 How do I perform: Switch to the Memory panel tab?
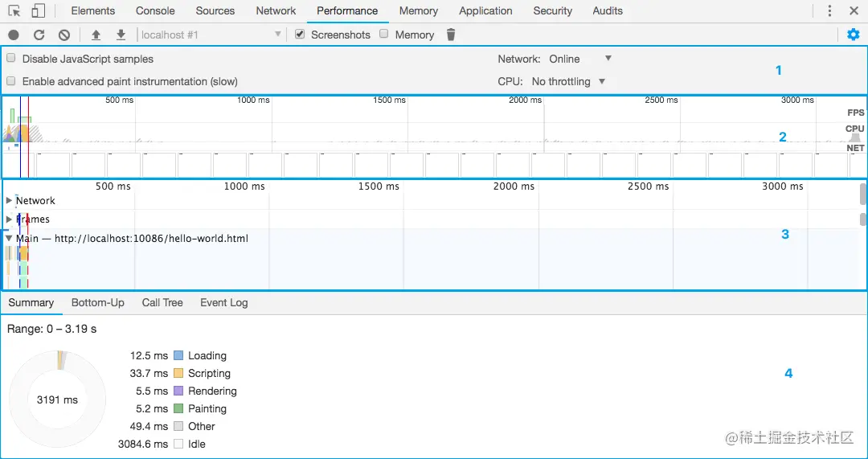pos(419,10)
